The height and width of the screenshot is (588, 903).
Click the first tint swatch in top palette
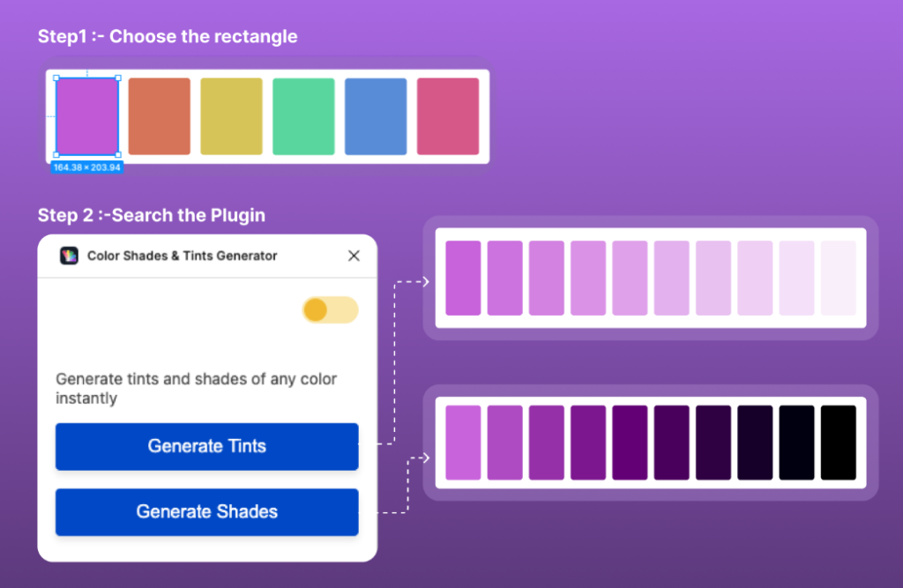[x=463, y=279]
